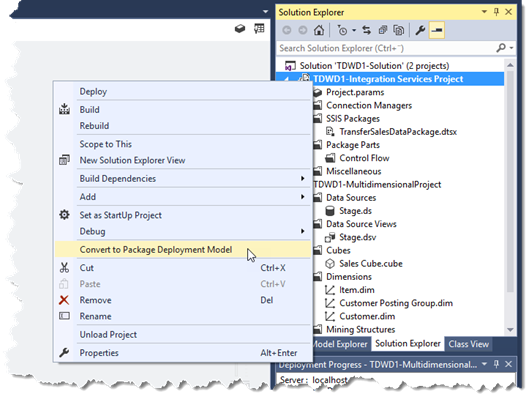Toggle Solution Explorer auto-hide pin

point(496,12)
